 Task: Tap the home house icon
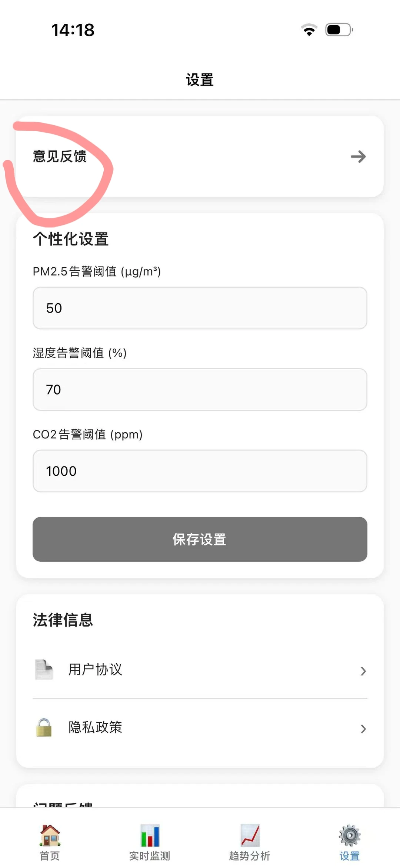(x=50, y=835)
